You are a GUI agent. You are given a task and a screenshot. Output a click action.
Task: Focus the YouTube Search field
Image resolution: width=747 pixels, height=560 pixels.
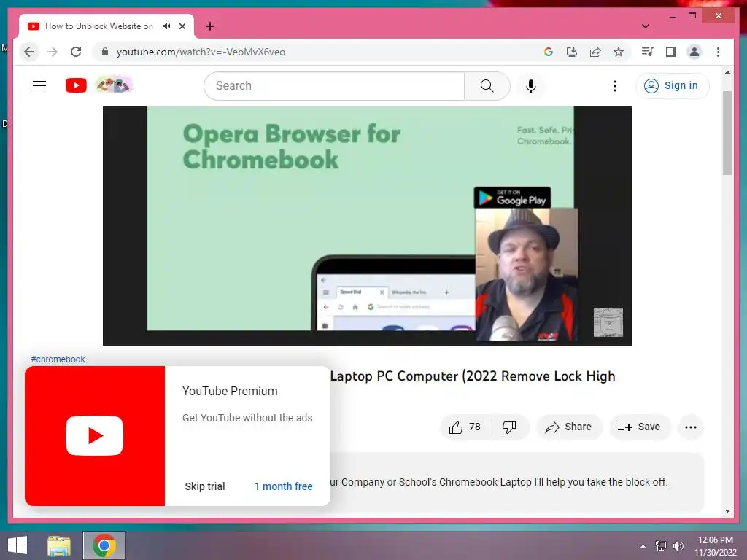pos(334,86)
